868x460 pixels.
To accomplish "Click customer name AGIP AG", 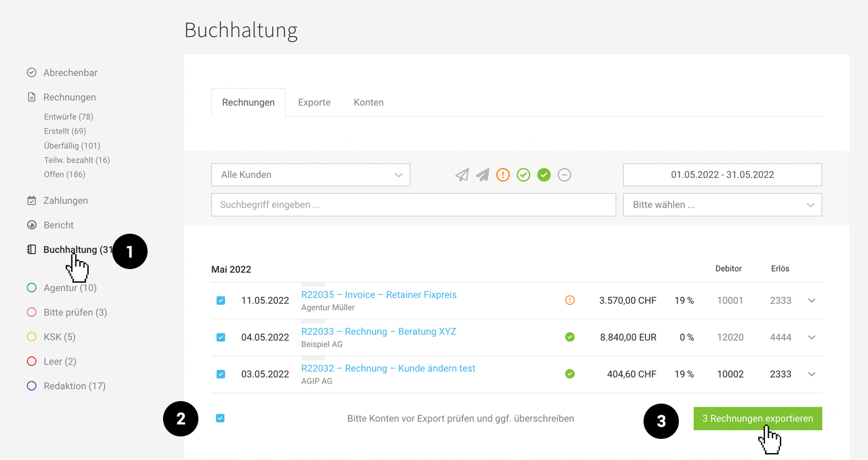I will (317, 381).
